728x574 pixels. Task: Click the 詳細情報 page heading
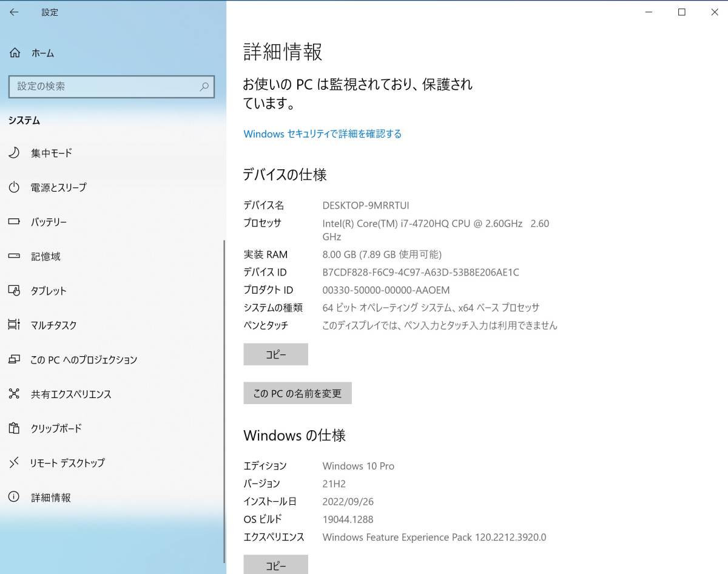coord(283,52)
